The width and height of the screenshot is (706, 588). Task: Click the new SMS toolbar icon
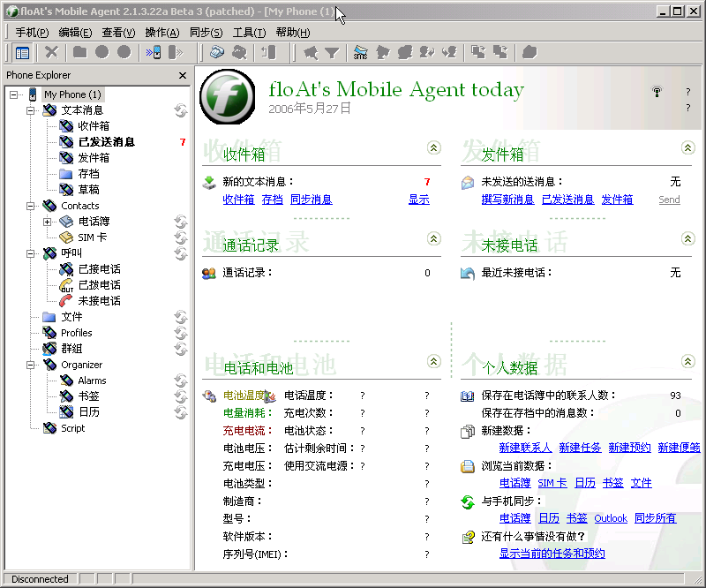coord(360,53)
